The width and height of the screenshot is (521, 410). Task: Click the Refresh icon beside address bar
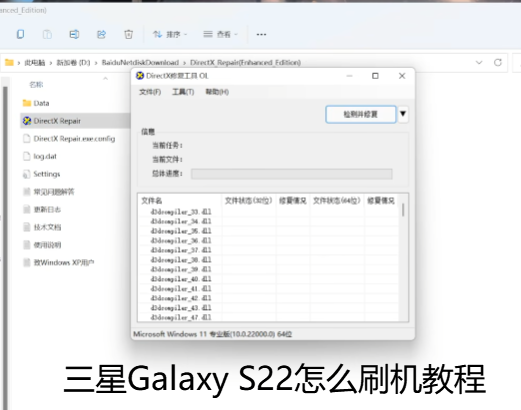click(x=498, y=62)
